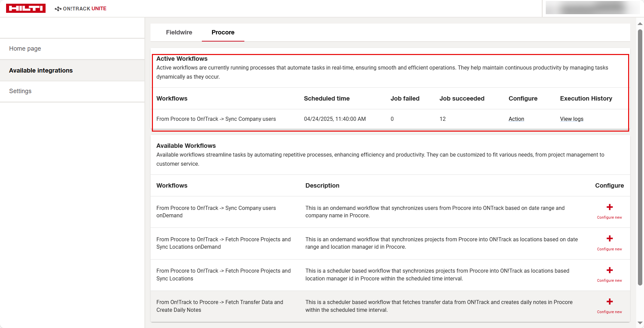644x328 pixels.
Task: Click Configure new label for Create Daily Notes
Action: 610,312
